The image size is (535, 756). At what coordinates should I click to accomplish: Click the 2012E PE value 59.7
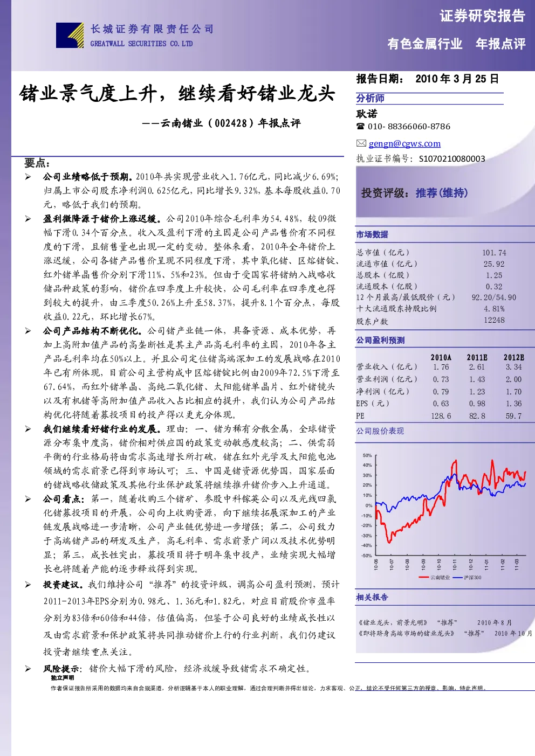click(513, 416)
